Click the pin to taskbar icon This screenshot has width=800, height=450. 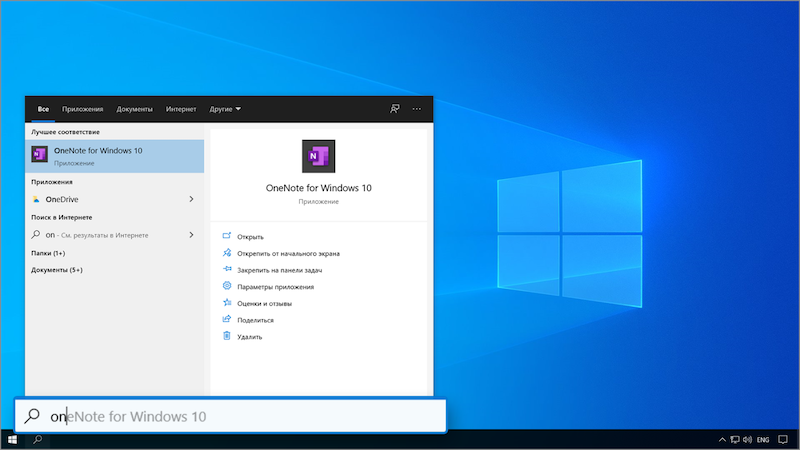tap(227, 269)
